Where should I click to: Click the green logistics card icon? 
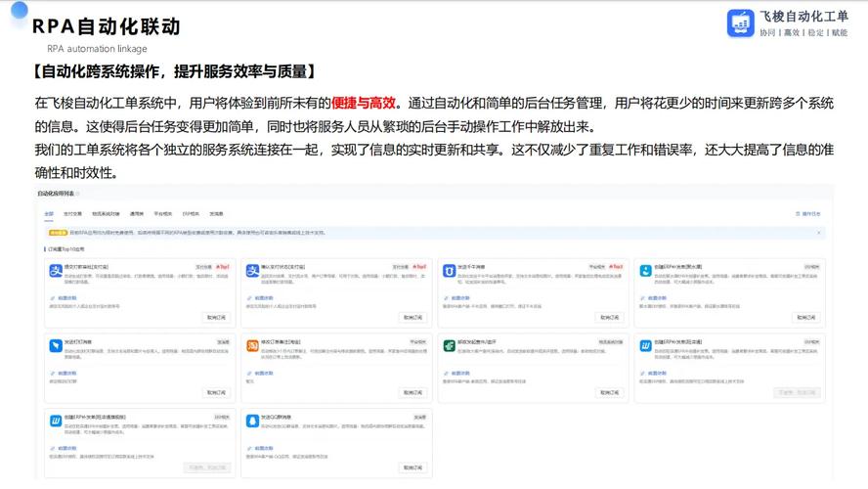(449, 345)
